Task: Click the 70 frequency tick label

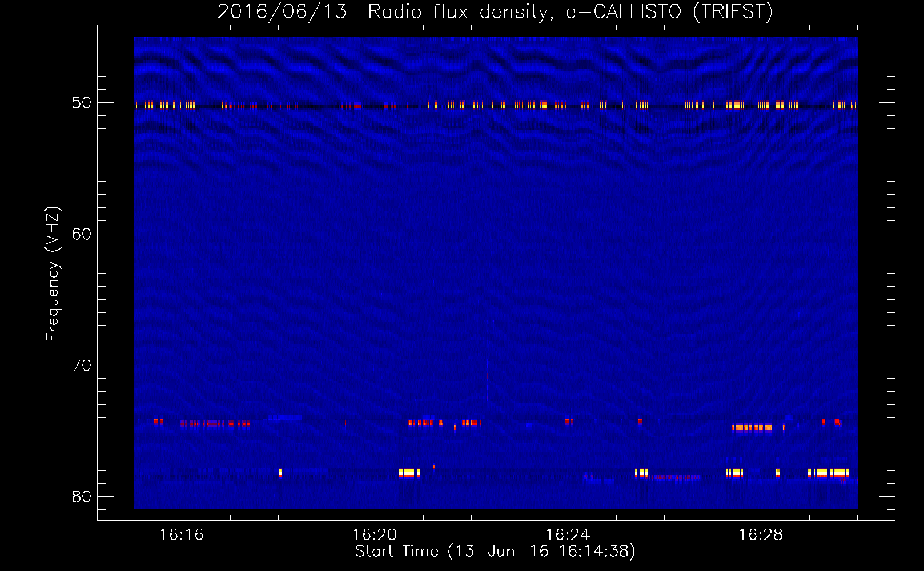Action: point(82,365)
